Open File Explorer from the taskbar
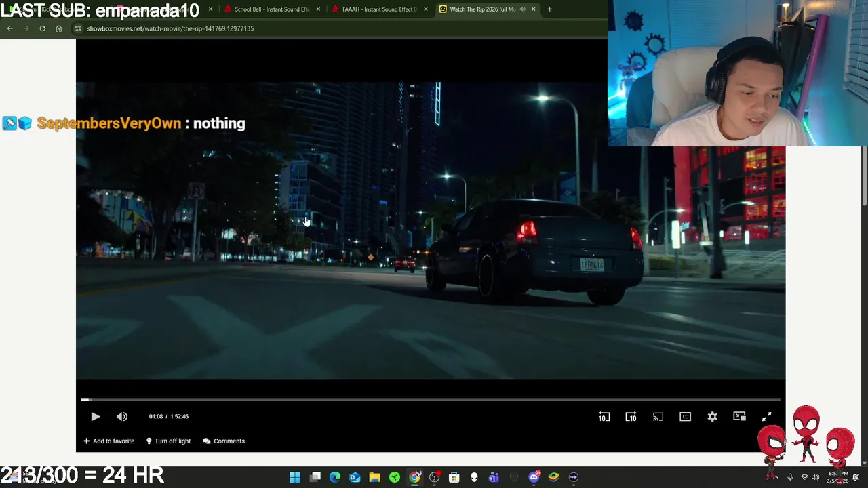The width and height of the screenshot is (868, 488). click(x=374, y=477)
